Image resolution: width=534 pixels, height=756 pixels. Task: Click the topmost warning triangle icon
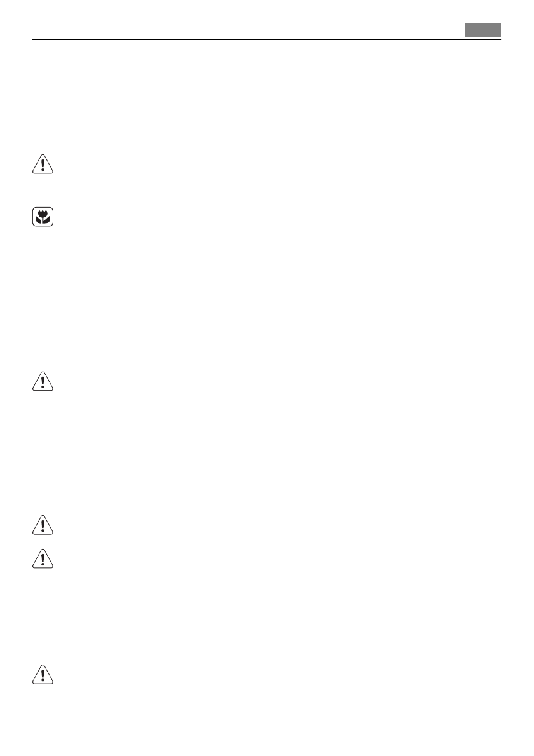pos(43,164)
